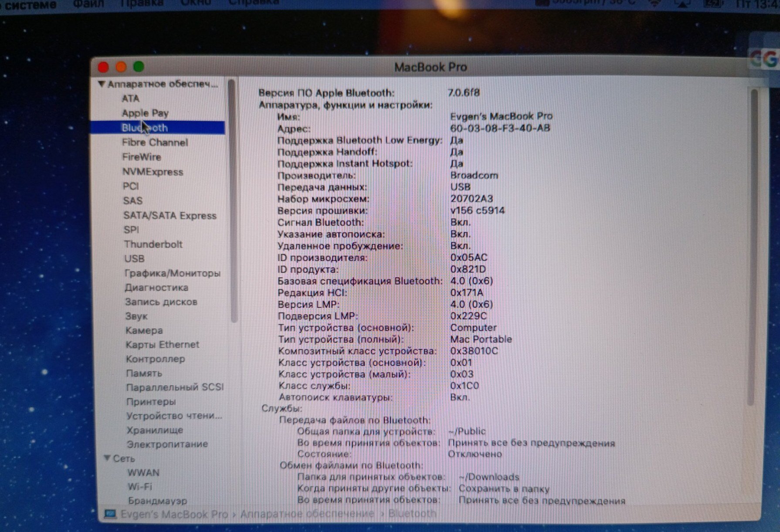The image size is (780, 532).
Task: Open Графика/Мониторы section
Action: [x=172, y=273]
